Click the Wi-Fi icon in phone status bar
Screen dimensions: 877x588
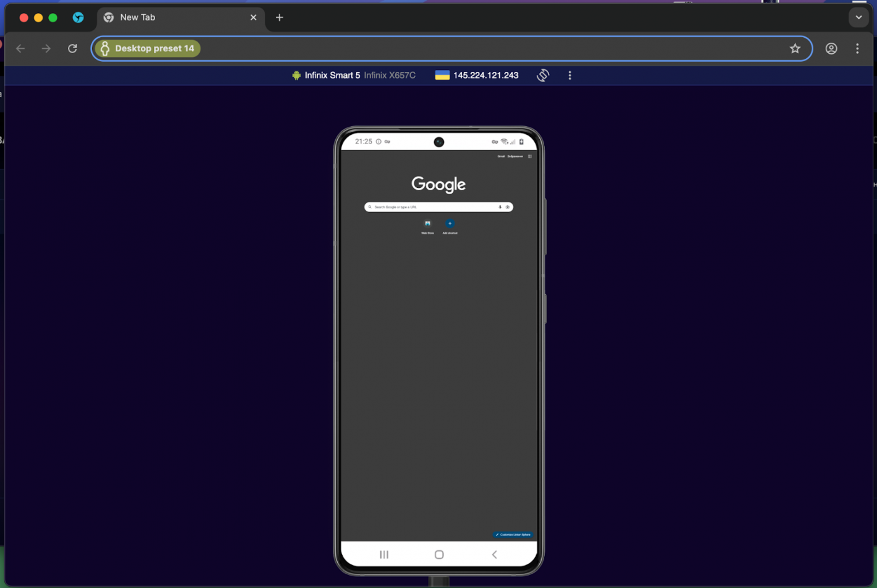click(x=504, y=142)
